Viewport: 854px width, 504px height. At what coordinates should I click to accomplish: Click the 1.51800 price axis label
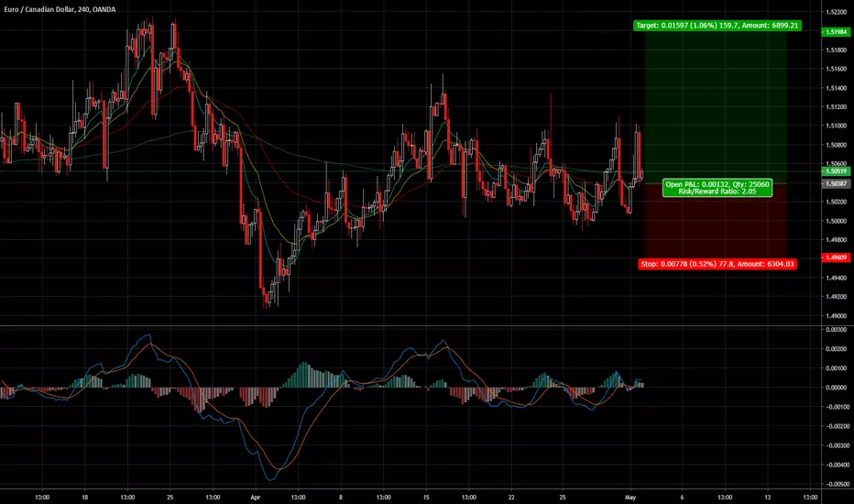click(x=836, y=50)
